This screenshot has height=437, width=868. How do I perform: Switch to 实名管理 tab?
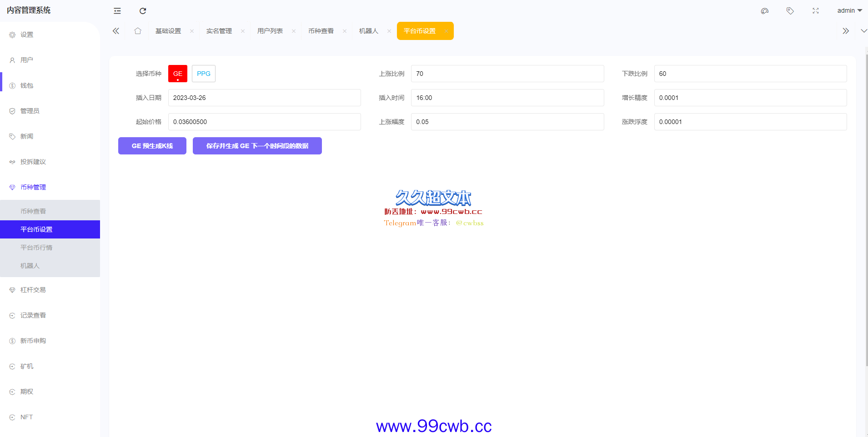click(219, 31)
